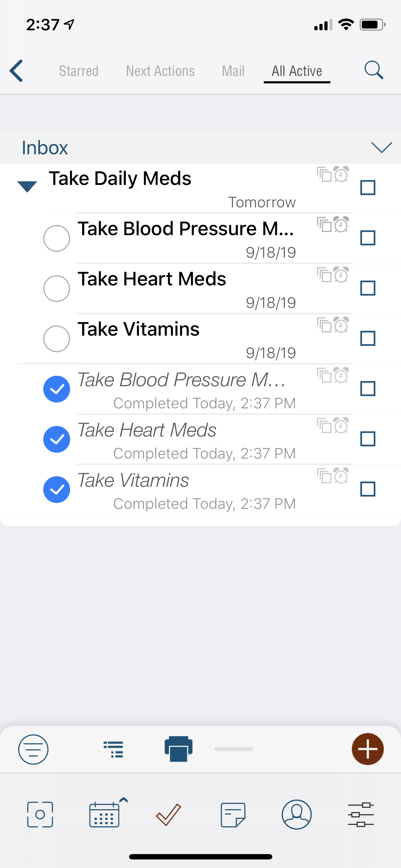Tick square checkbox for uncompleted Take Vitamins
This screenshot has width=401, height=868.
368,338
